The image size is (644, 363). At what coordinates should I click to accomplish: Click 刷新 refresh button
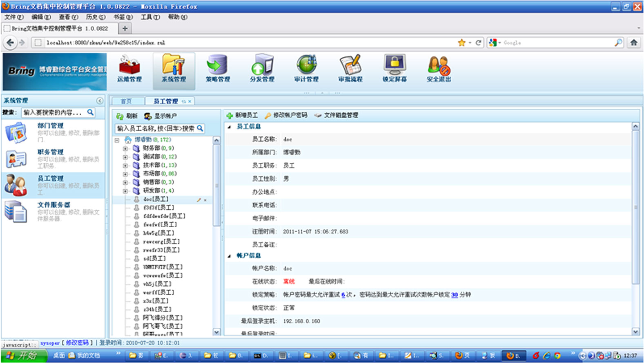(127, 116)
